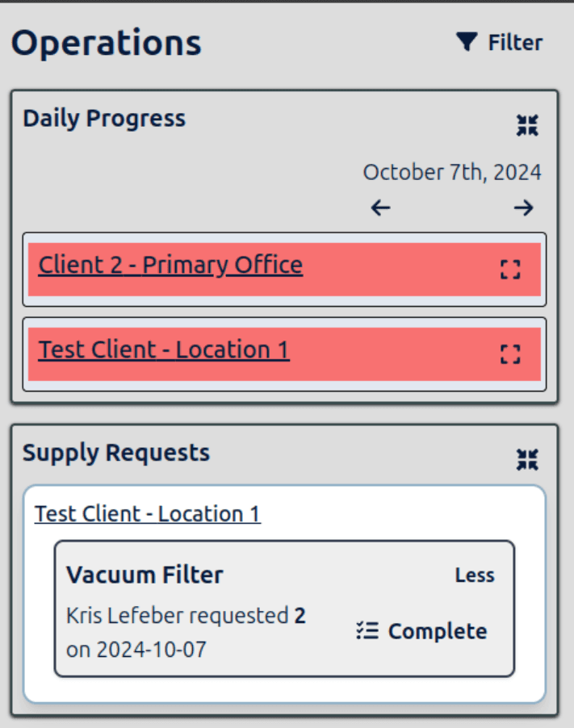Show Less of the Vacuum Filter request
This screenshot has width=574, height=728.
[x=475, y=575]
